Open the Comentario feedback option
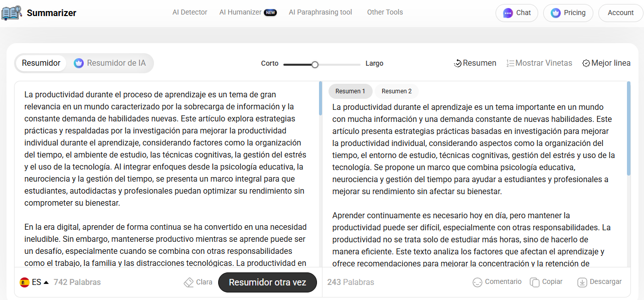 point(497,282)
